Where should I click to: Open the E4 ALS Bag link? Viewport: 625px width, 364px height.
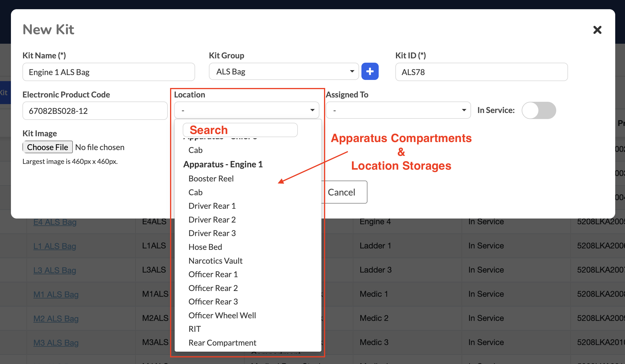55,222
